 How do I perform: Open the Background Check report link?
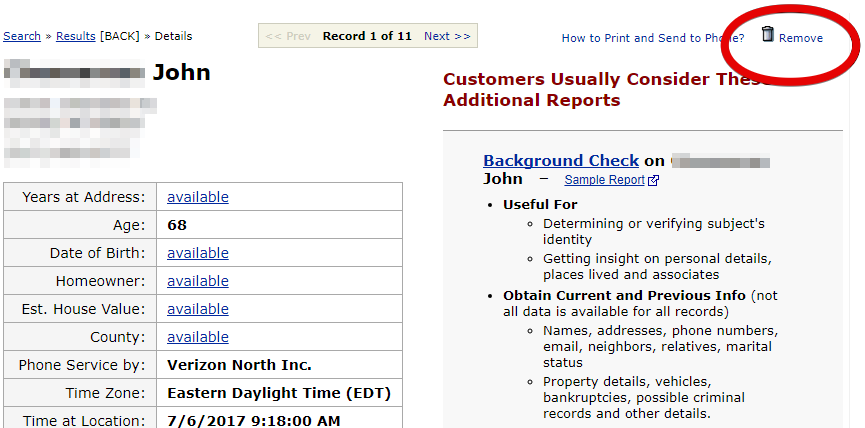click(x=560, y=160)
